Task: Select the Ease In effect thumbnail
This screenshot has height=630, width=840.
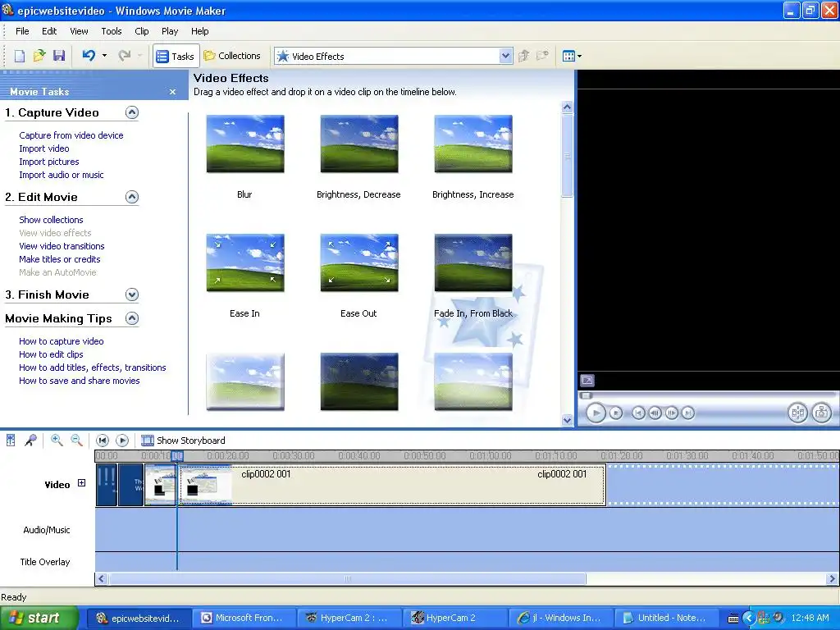Action: [245, 262]
